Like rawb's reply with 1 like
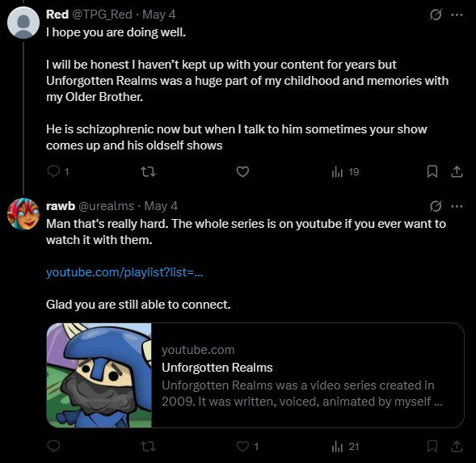The image size is (476, 463). click(x=247, y=446)
